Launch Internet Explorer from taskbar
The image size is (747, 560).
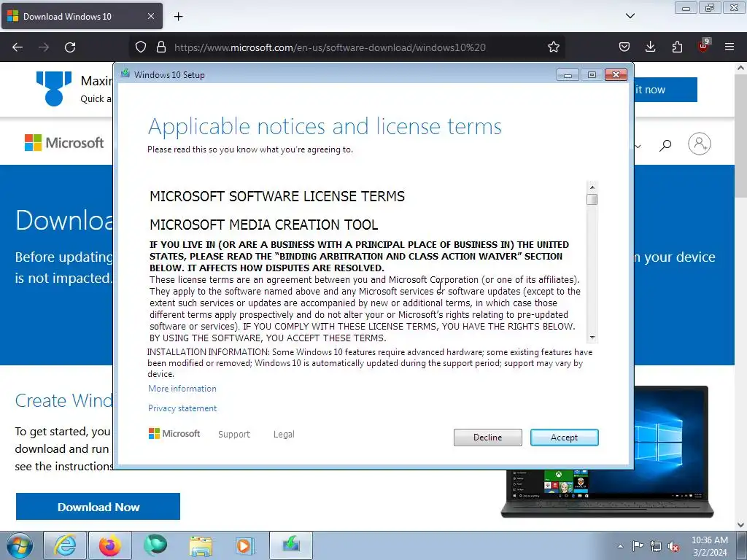[65, 545]
